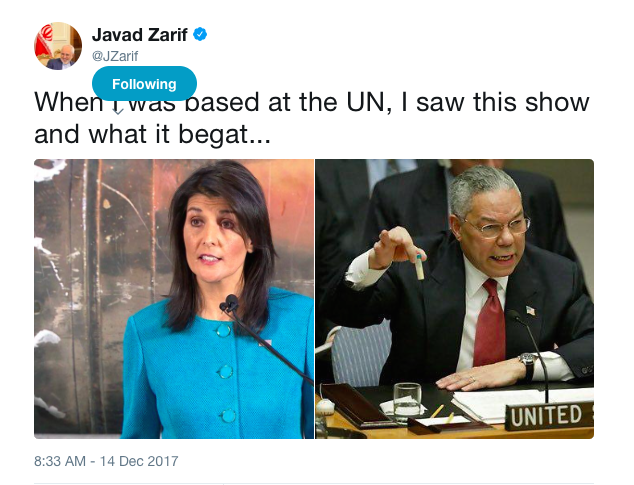
Task: Click the 'and what it begat...' text line
Action: [152, 134]
